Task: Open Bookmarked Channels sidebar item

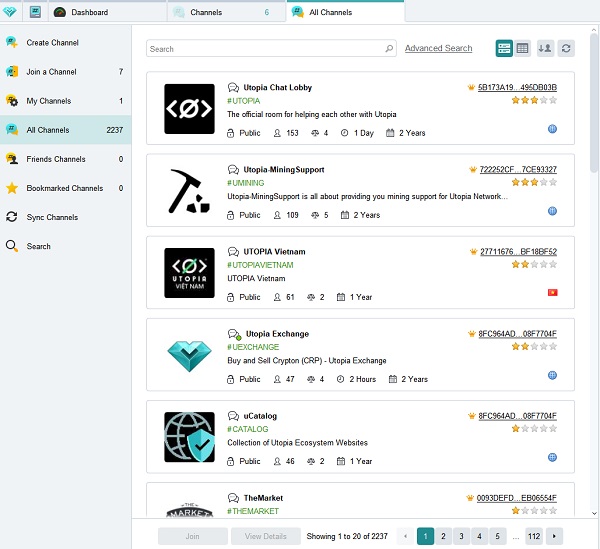Action: tap(65, 188)
